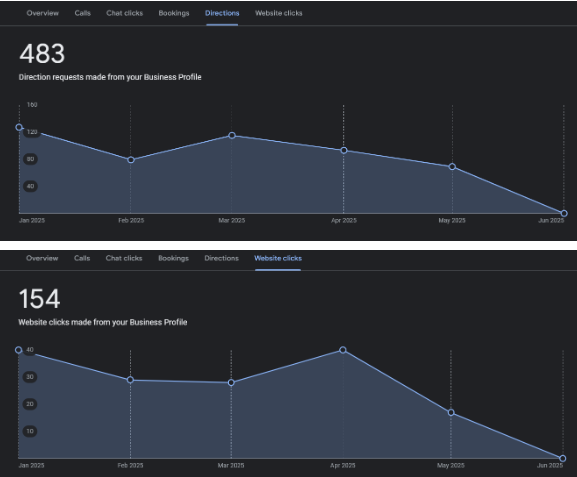Go to Website clicks tab in upper panel
This screenshot has height=477, width=577.
tap(279, 13)
